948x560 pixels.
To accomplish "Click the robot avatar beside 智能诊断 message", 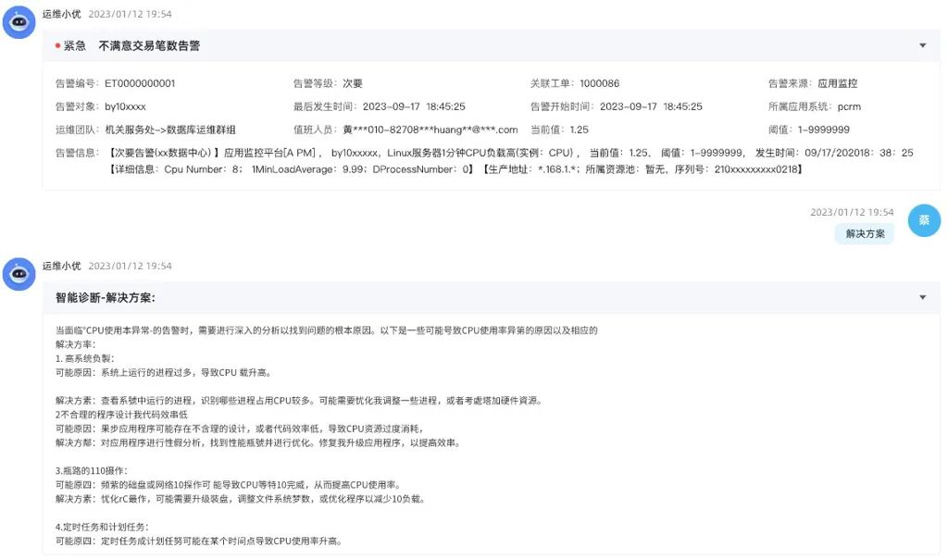I will 19,273.
